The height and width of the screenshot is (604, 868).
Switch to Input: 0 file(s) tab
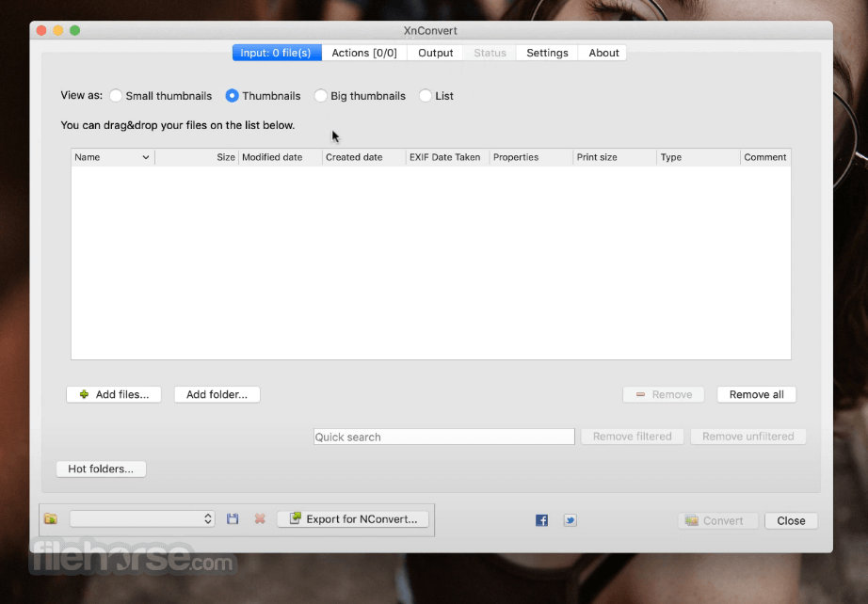click(x=277, y=53)
